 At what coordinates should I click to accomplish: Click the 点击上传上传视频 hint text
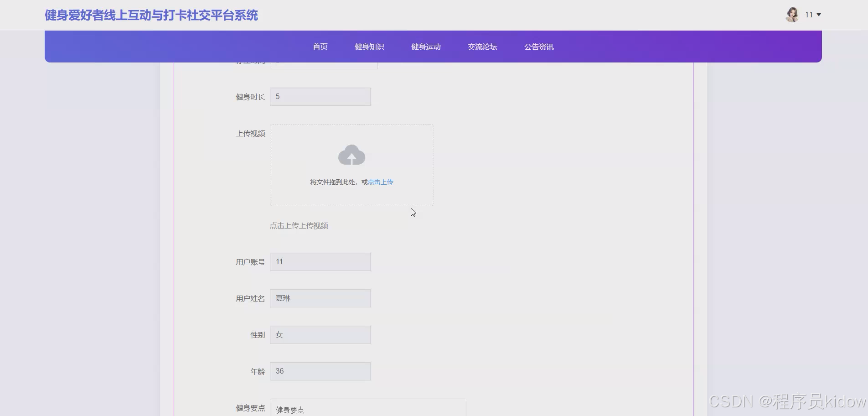click(x=299, y=225)
